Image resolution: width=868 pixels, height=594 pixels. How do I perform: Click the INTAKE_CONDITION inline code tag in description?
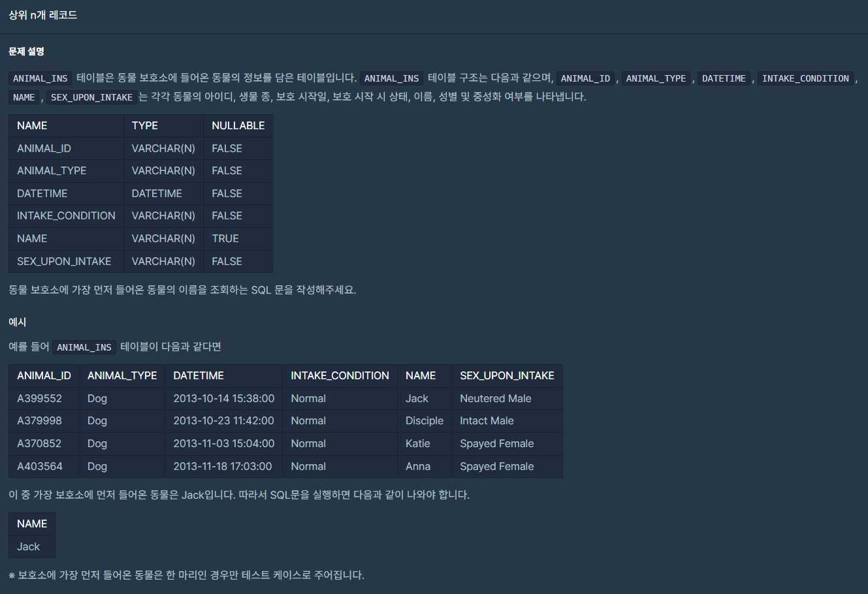(805, 78)
